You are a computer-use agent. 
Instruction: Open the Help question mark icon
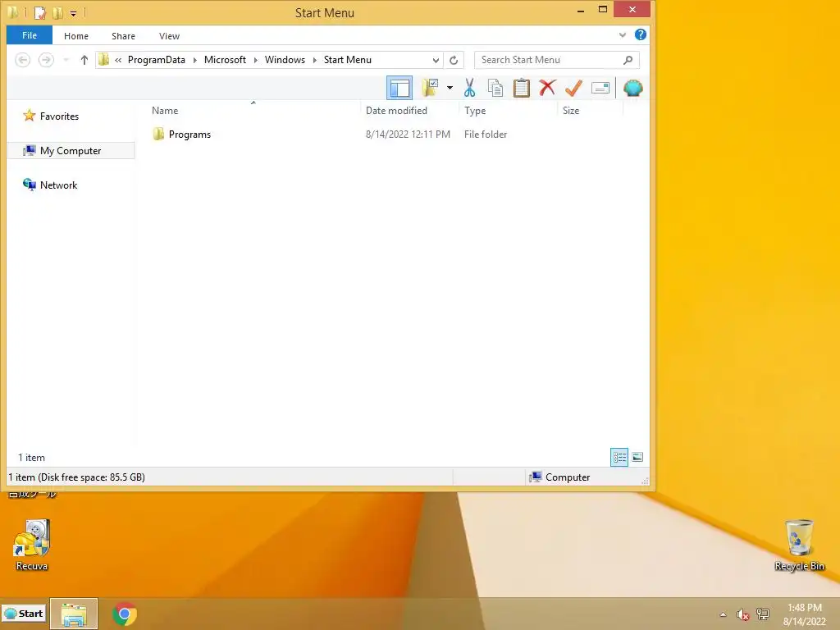(x=640, y=34)
